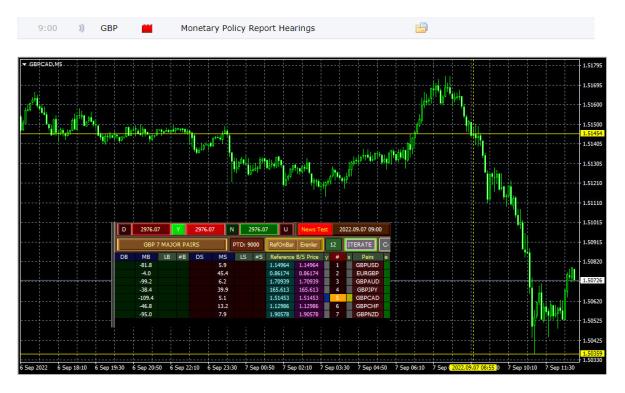
Task: Click teal reference price 1.90578
Action: click(x=280, y=314)
